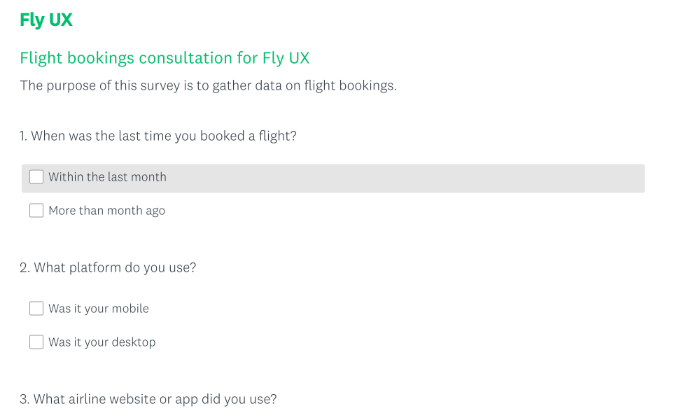Tick the Within the last month checkbox
The width and height of the screenshot is (700, 417).
click(36, 177)
